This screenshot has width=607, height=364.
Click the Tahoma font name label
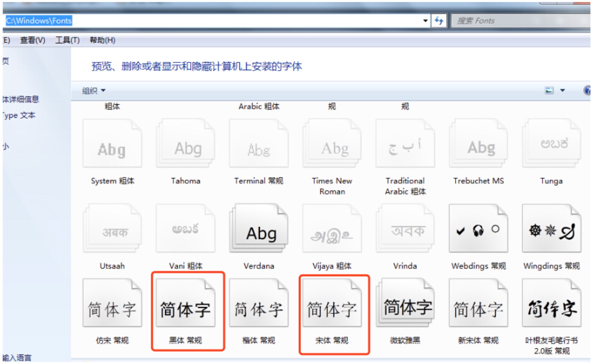186,181
